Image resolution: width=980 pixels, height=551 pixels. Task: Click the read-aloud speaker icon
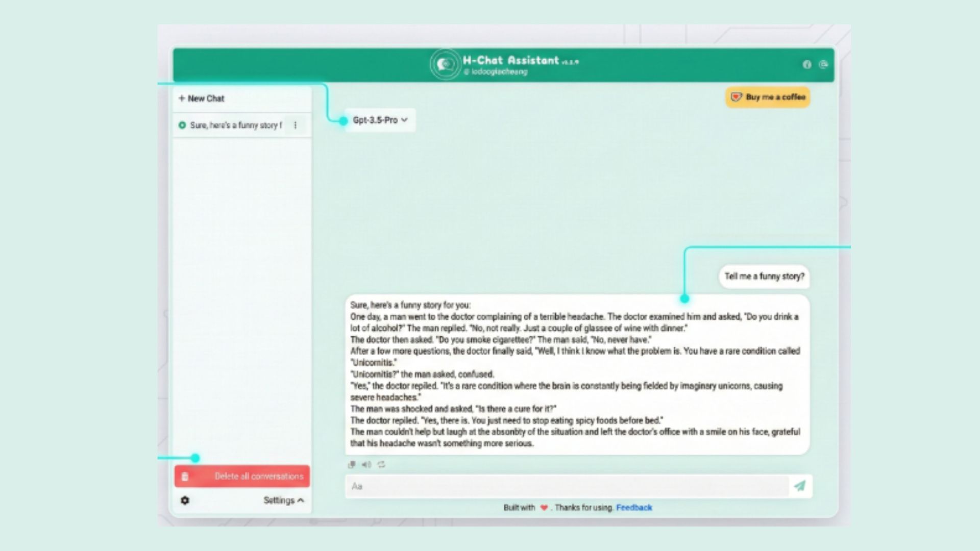[366, 464]
